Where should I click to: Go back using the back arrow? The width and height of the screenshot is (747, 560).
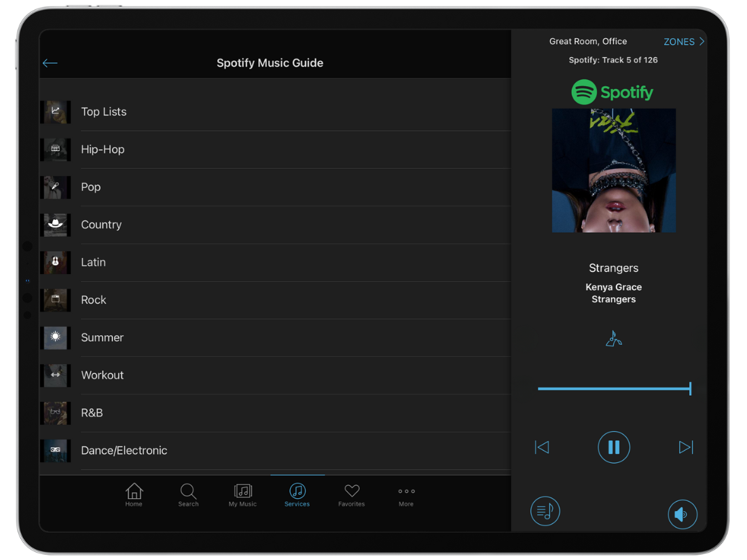coord(50,62)
